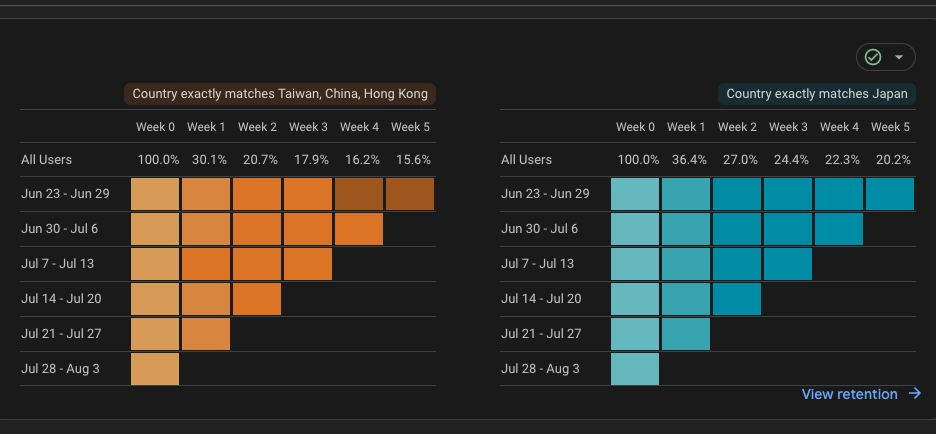This screenshot has width=936, height=434.
Task: Select the Japan country segment label
Action: click(817, 94)
